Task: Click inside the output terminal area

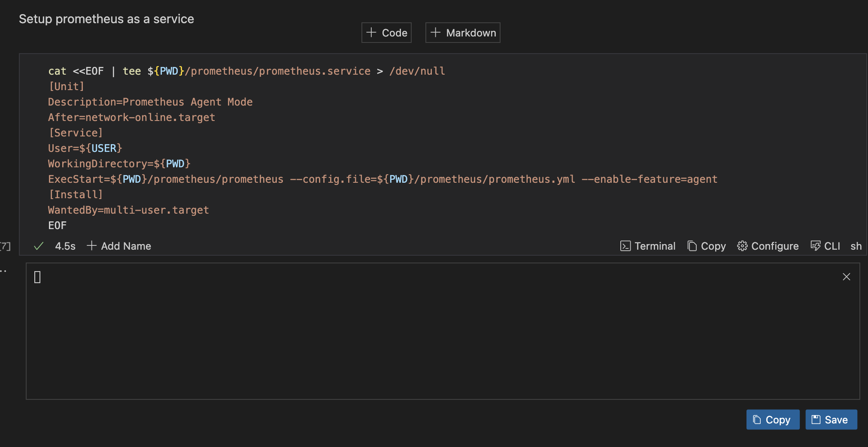Action: coord(443,331)
